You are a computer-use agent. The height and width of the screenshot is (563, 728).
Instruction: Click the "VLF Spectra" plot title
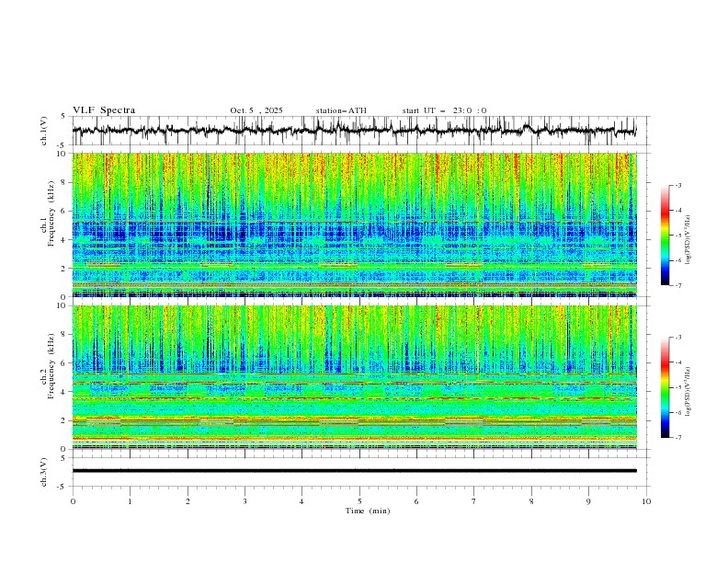[x=104, y=110]
